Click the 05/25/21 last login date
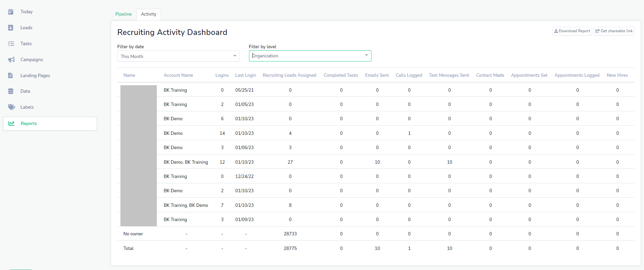Image resolution: width=644 pixels, height=270 pixels. coord(244,90)
